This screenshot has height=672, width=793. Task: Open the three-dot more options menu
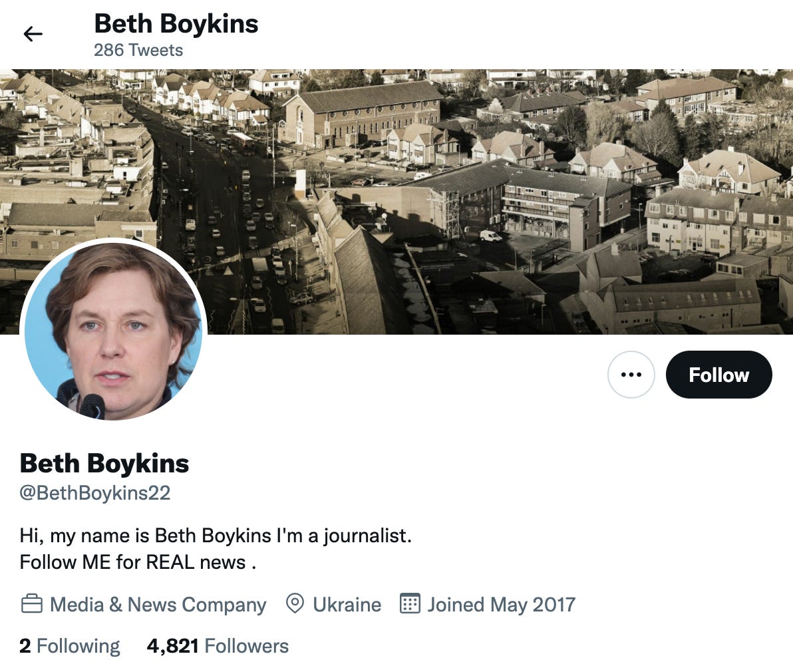click(x=631, y=375)
